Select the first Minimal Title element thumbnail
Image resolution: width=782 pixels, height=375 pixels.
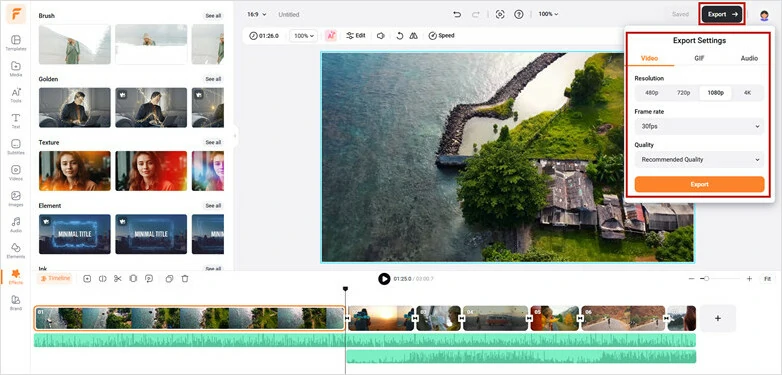pyautogui.click(x=75, y=234)
